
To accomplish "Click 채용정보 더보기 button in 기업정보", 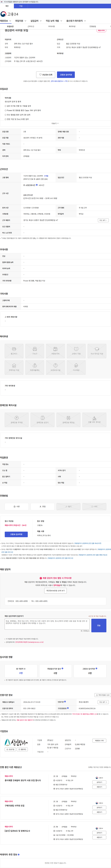I will pos(99,741).
